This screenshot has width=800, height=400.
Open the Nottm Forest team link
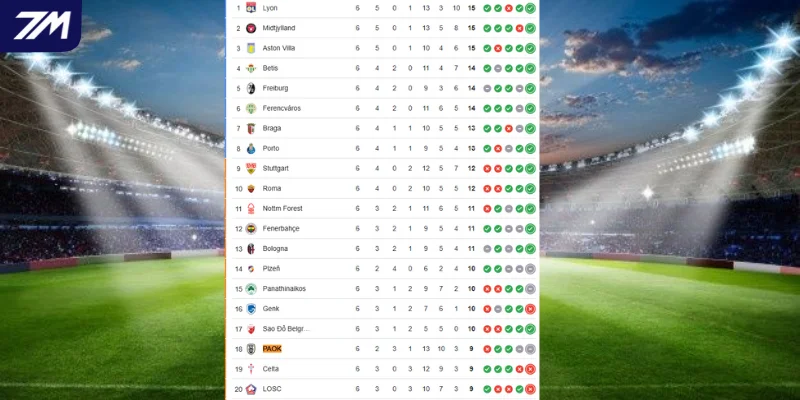(x=281, y=208)
